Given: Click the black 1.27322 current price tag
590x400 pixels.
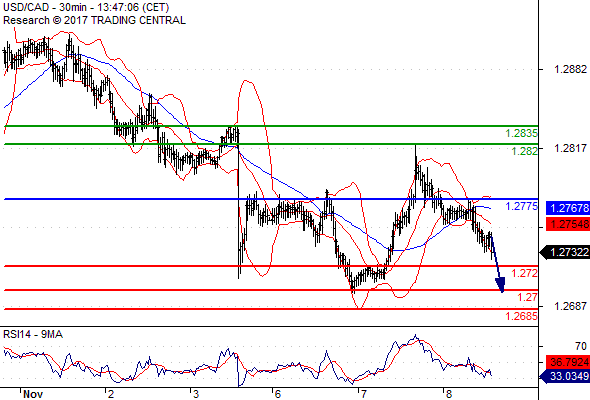Looking at the screenshot, I should coord(565,252).
